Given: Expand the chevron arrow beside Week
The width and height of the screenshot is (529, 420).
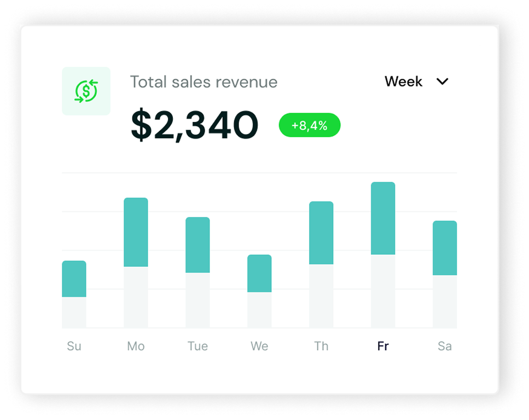Looking at the screenshot, I should point(442,81).
